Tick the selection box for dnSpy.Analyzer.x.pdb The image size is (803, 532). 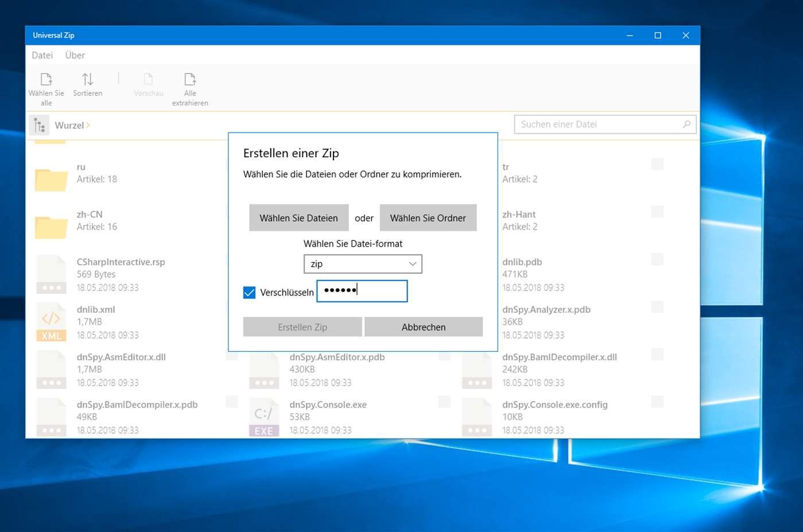[657, 307]
